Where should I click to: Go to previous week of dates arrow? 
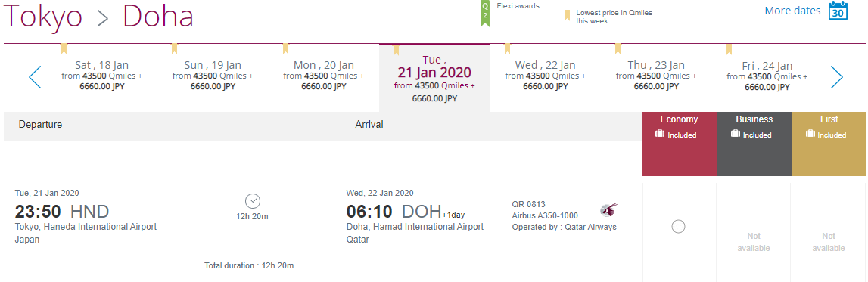(35, 77)
